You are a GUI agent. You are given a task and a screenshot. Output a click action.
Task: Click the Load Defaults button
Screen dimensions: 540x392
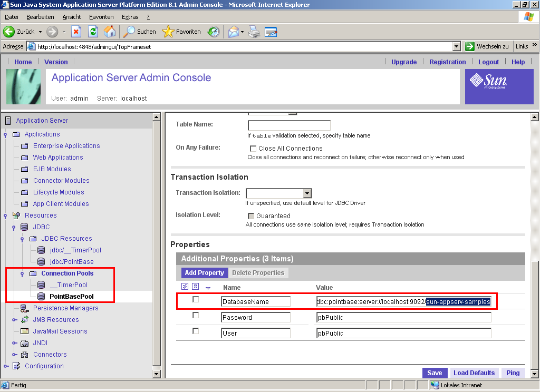(474, 373)
